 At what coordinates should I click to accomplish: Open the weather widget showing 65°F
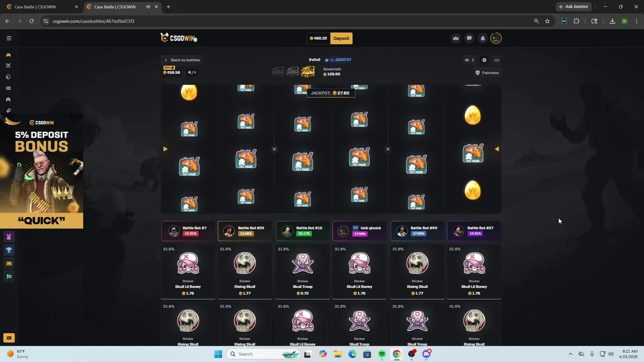18,354
